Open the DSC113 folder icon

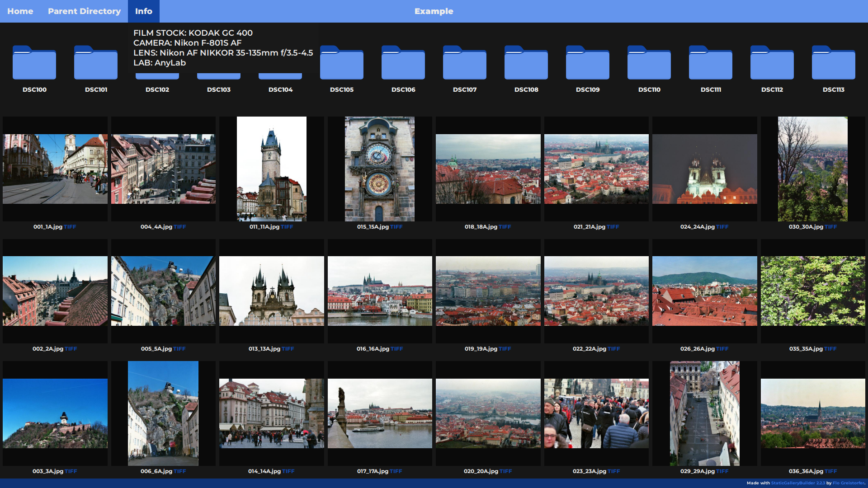coord(834,63)
